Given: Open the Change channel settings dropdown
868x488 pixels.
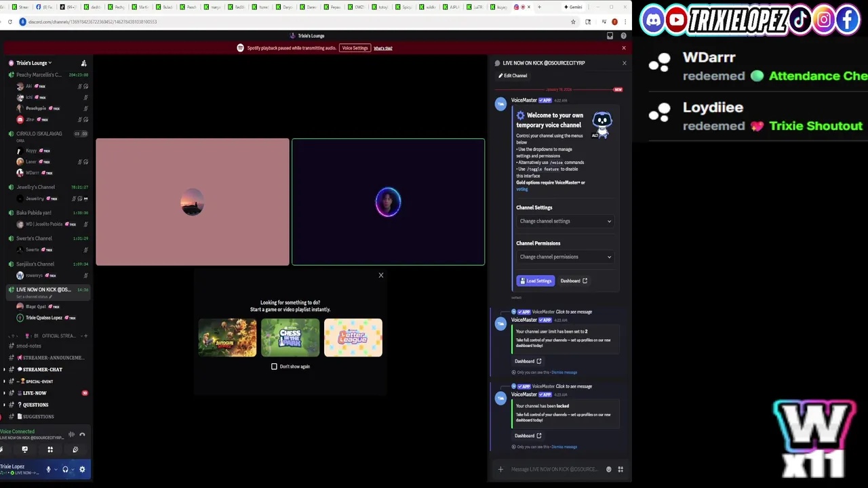Looking at the screenshot, I should coord(566,221).
